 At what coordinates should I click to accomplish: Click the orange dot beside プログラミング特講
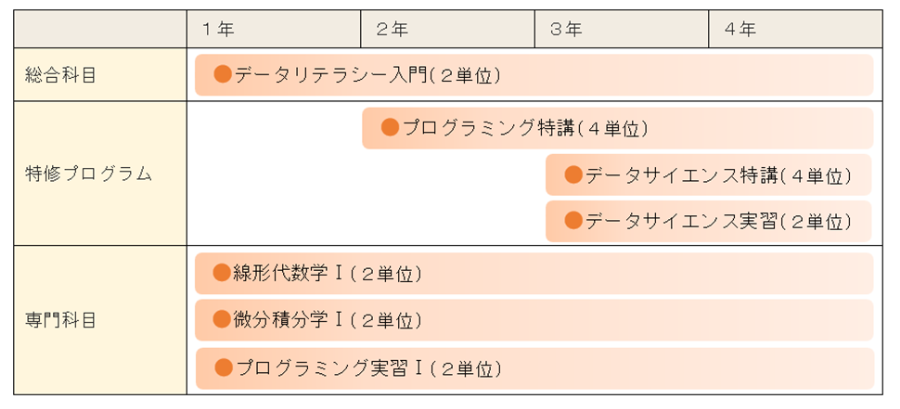(390, 127)
